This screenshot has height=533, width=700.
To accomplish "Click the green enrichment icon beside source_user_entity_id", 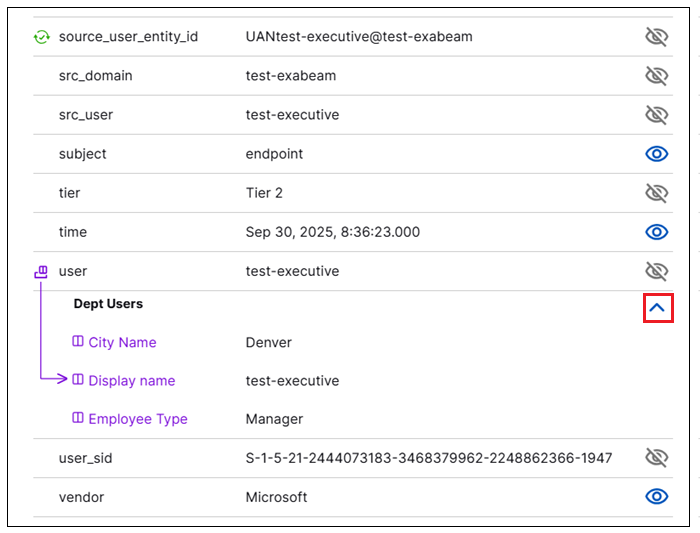I will (x=41, y=37).
